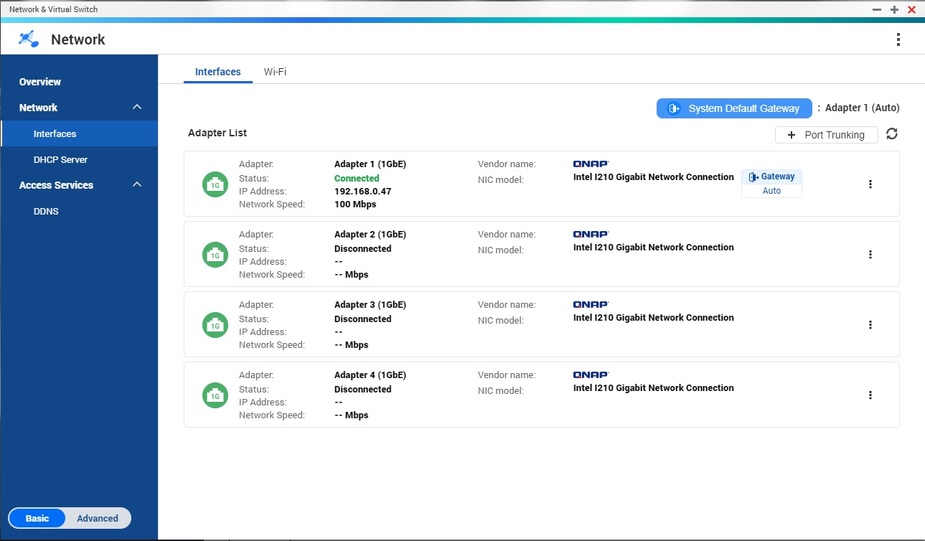Add Port Trunking
This screenshot has height=541, width=925.
tap(826, 135)
